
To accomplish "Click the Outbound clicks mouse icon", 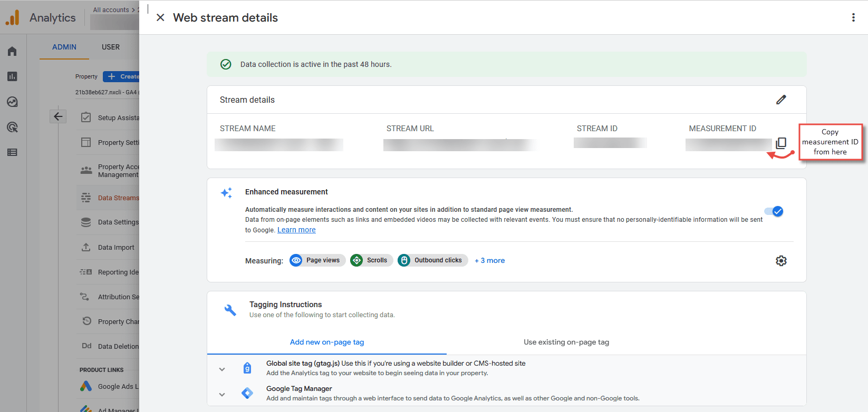I will (404, 260).
